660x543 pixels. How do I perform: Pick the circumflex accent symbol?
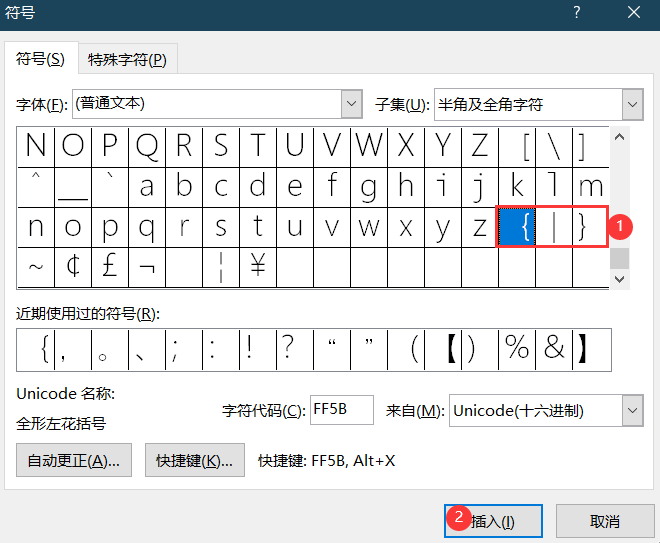36,187
